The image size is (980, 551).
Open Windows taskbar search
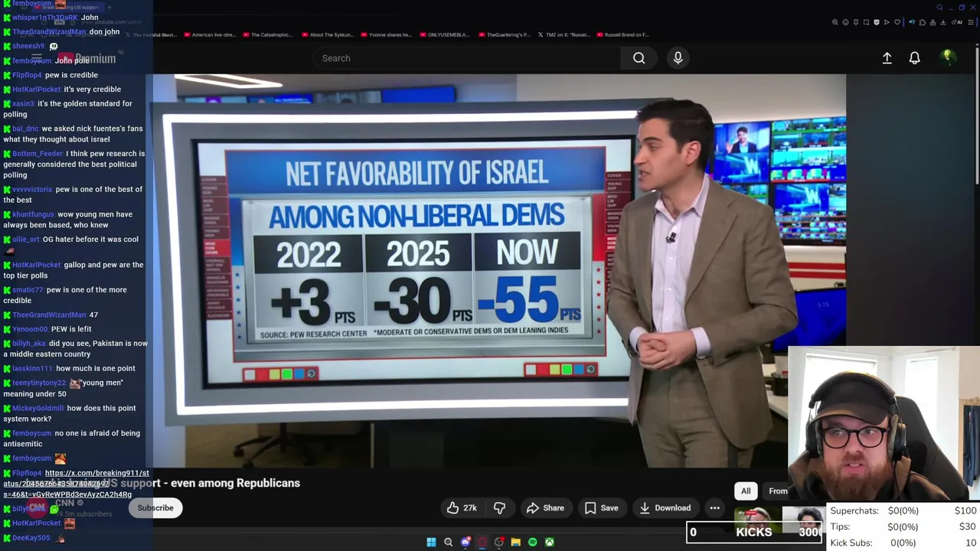click(x=448, y=542)
